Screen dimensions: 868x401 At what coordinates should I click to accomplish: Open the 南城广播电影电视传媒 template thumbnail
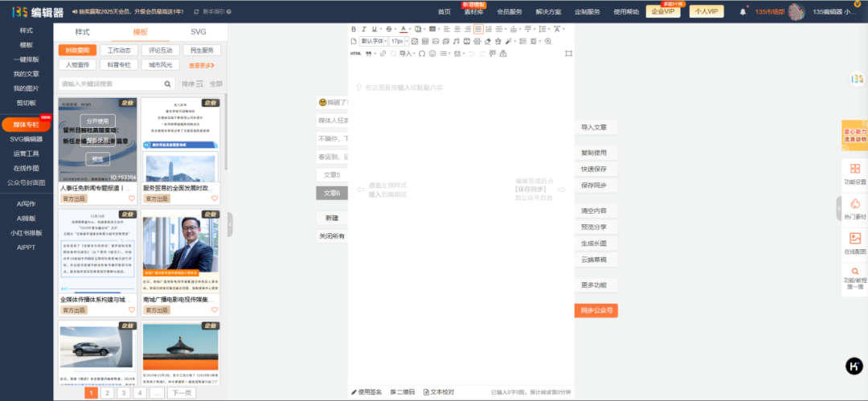181,251
